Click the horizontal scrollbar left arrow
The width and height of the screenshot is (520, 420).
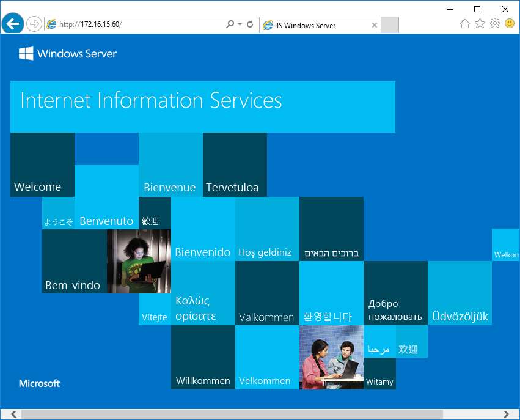tap(13, 414)
